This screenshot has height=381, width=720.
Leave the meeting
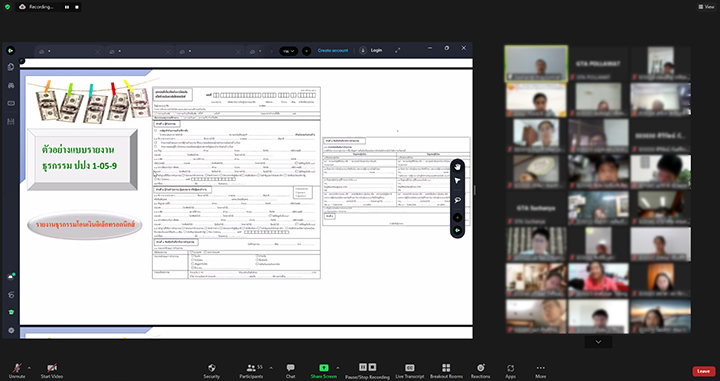pyautogui.click(x=703, y=371)
